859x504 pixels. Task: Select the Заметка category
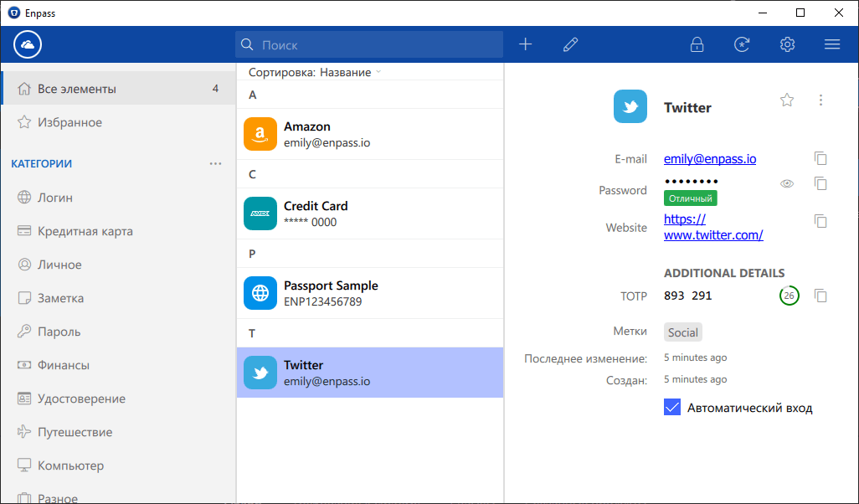[118, 298]
